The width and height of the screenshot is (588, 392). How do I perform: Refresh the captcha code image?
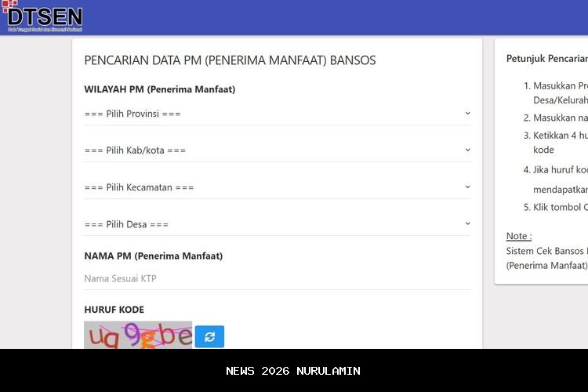(209, 336)
